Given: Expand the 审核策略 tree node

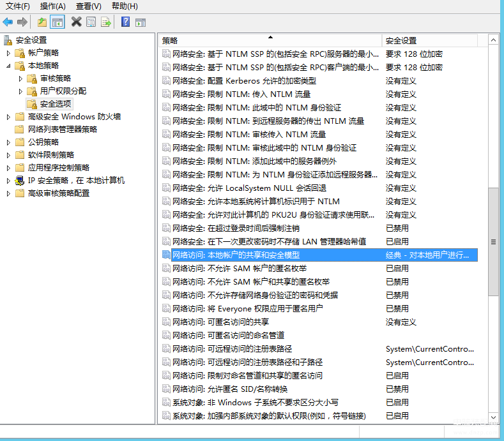Looking at the screenshot, I should pos(20,78).
